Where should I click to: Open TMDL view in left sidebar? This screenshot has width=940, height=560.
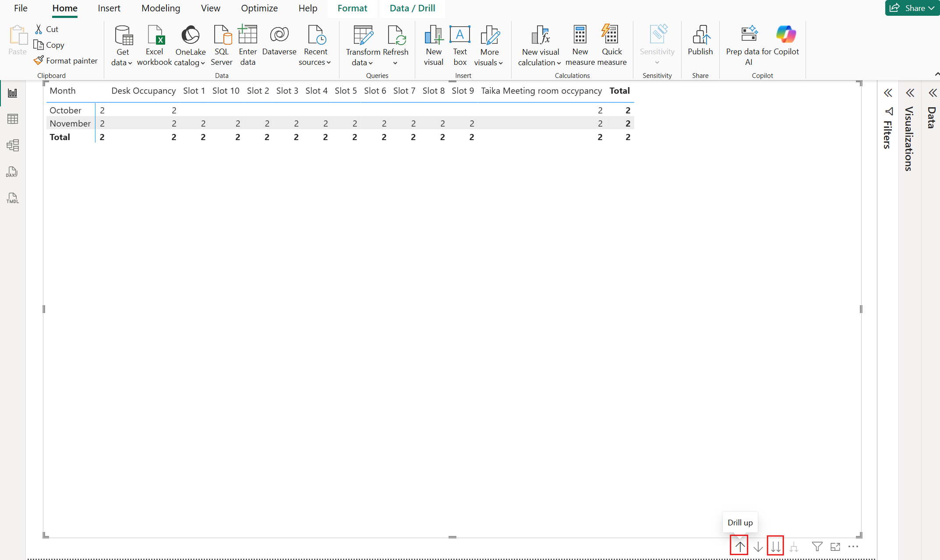(x=13, y=198)
